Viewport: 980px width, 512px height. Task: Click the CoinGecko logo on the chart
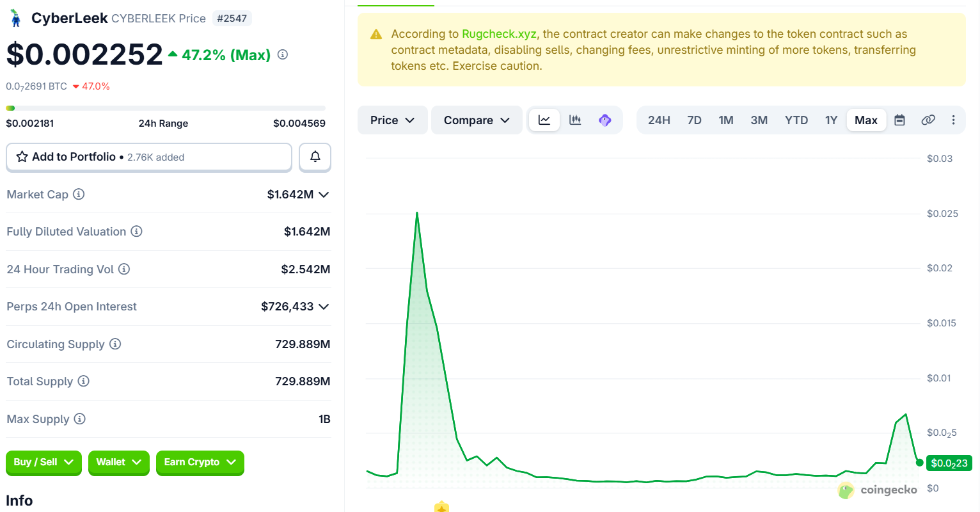pos(877,490)
